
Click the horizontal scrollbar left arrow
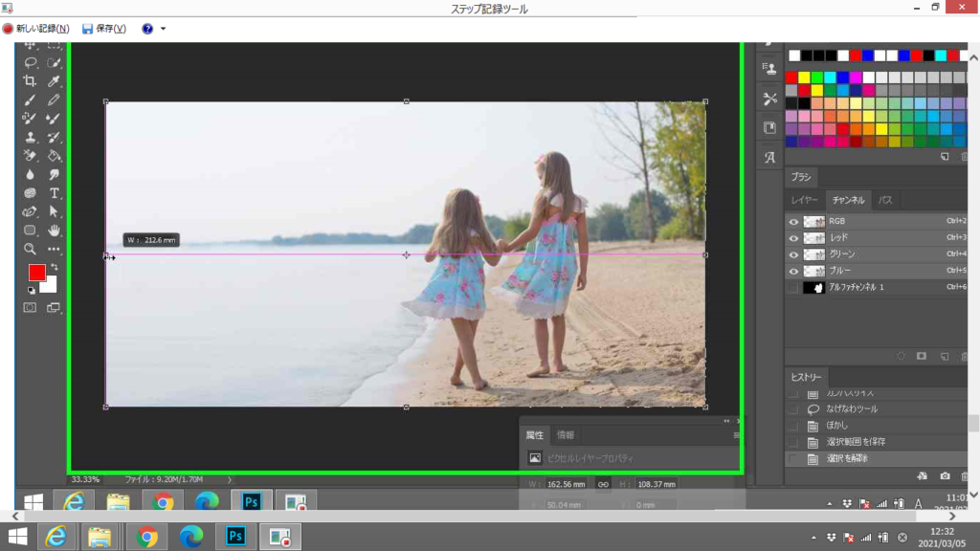[x=15, y=517]
